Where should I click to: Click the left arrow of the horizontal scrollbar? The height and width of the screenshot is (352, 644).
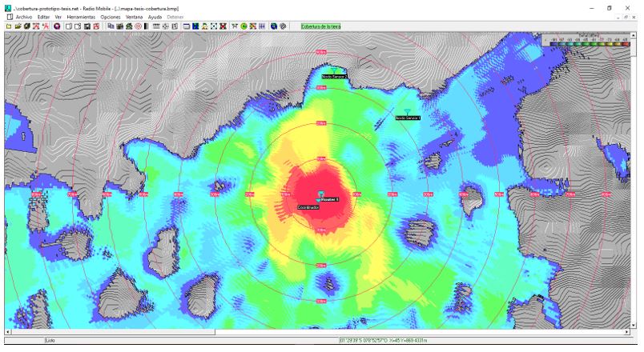tap(7, 331)
